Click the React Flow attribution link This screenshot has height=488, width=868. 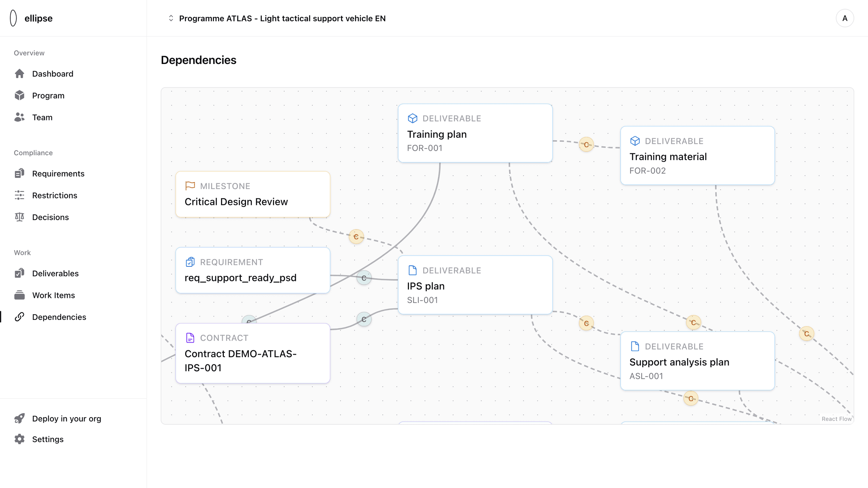pos(837,419)
